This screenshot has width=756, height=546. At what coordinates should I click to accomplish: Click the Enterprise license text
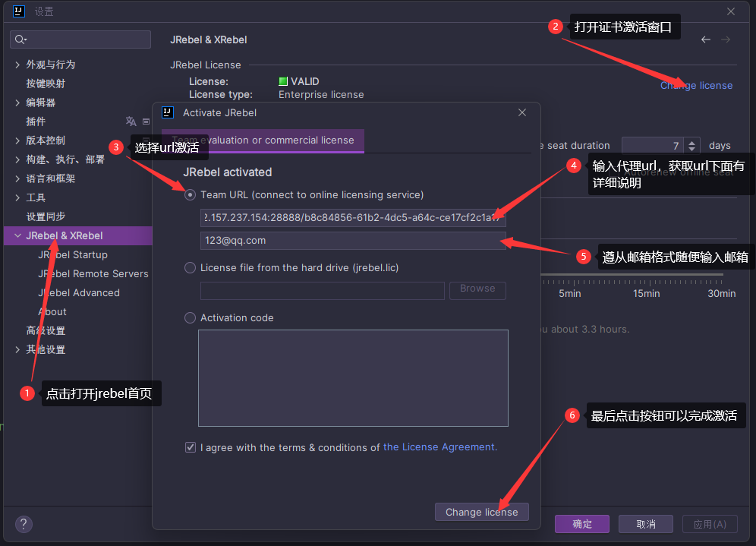tap(321, 94)
